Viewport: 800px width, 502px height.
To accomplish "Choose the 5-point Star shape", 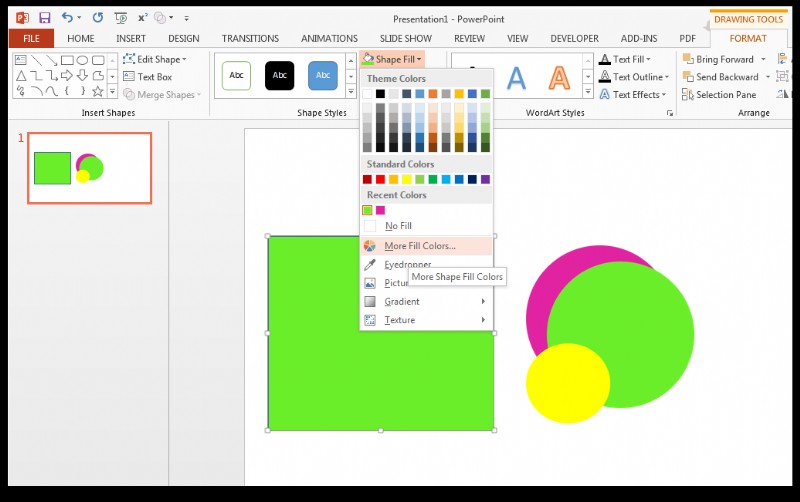I will pyautogui.click(x=98, y=91).
